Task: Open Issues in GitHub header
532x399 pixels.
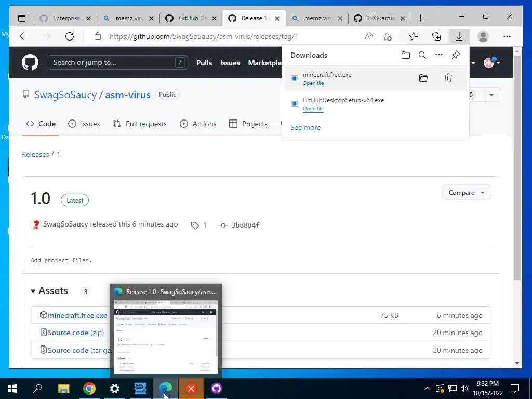Action: click(x=230, y=63)
